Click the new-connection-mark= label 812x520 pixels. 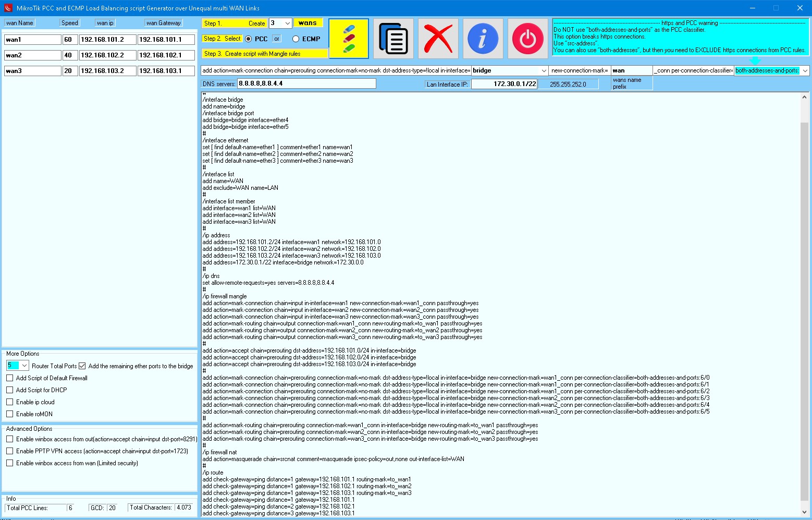[x=580, y=70]
